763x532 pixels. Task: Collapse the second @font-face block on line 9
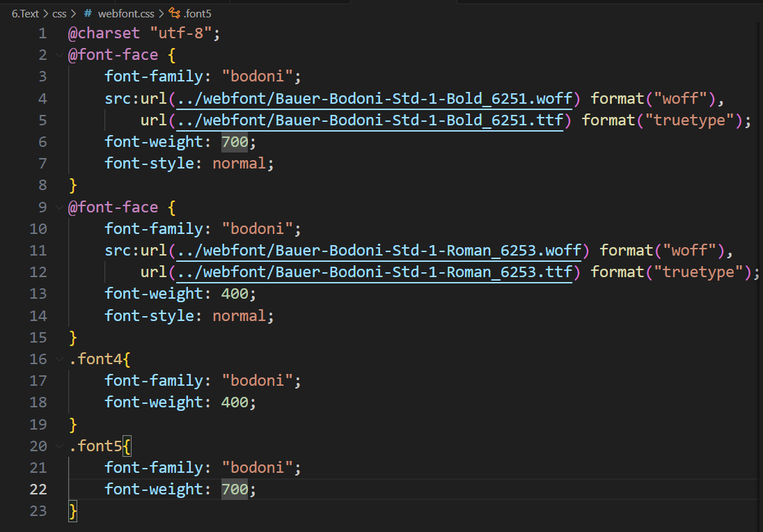[59, 208]
